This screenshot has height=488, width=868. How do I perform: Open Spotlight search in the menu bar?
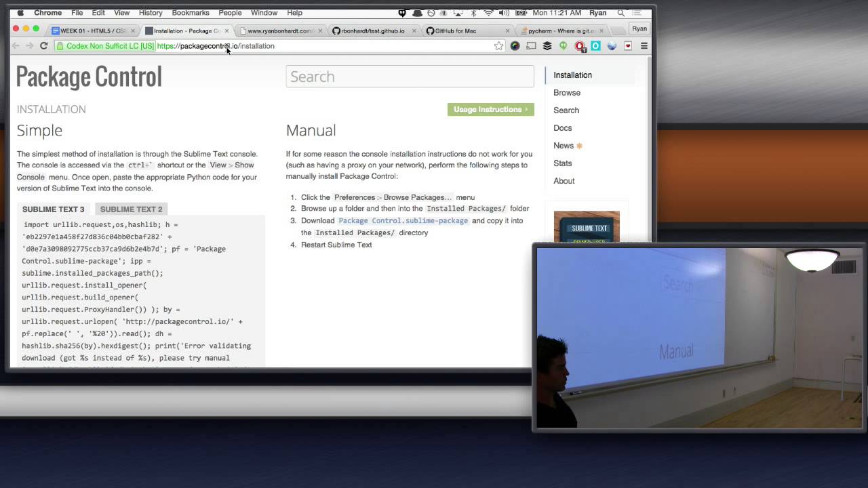click(x=620, y=13)
